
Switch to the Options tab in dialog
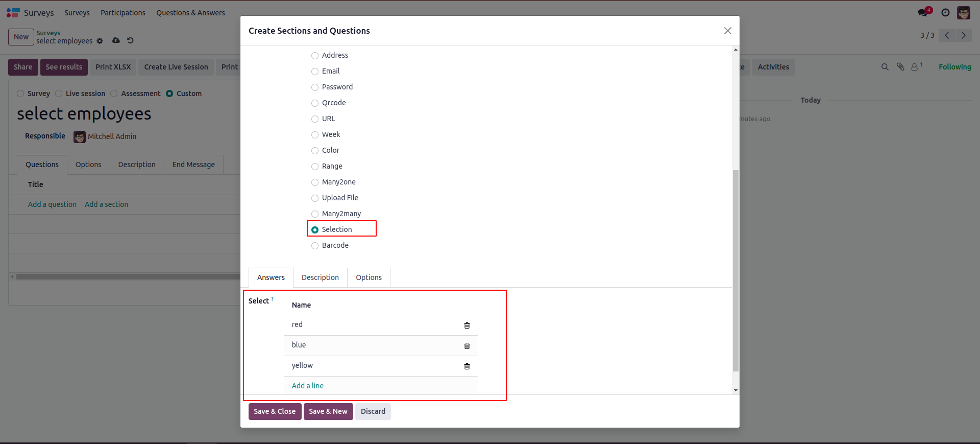(369, 277)
